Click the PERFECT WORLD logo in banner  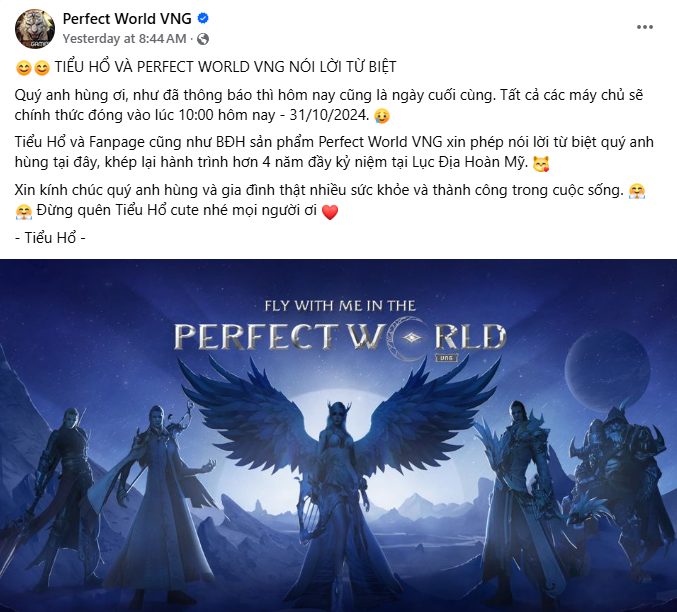tap(340, 337)
